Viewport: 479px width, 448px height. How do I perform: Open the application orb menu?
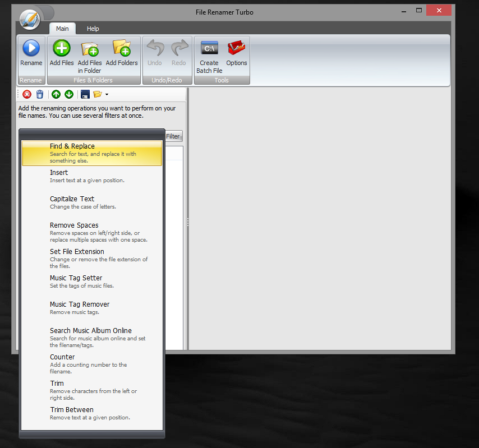tap(29, 20)
